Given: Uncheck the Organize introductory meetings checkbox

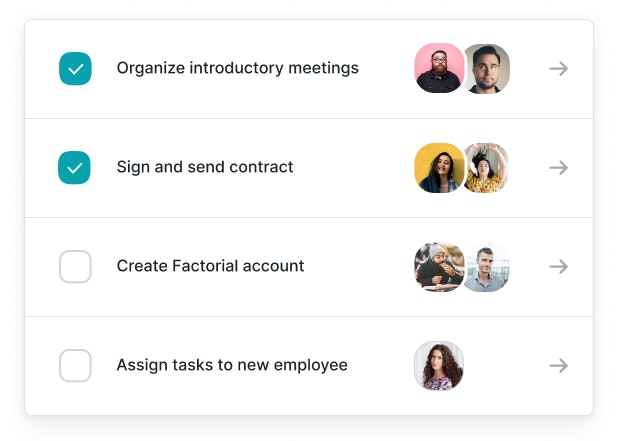Looking at the screenshot, I should (x=75, y=69).
